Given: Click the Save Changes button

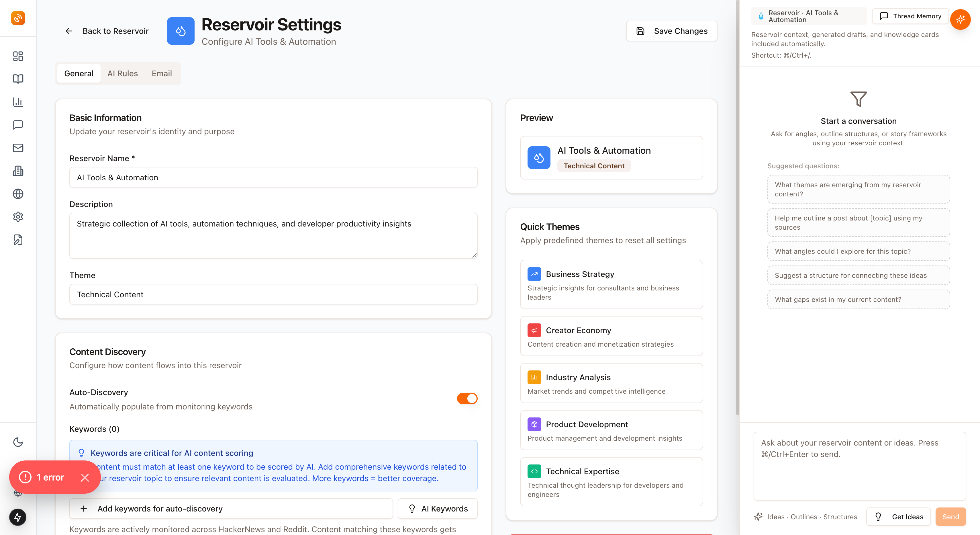Looking at the screenshot, I should pyautogui.click(x=671, y=31).
